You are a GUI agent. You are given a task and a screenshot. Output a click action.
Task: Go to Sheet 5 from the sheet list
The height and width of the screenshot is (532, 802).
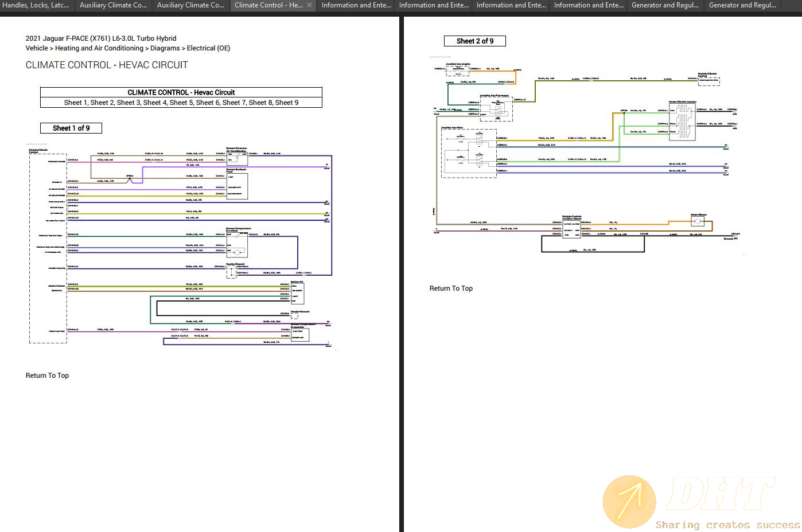[181, 103]
